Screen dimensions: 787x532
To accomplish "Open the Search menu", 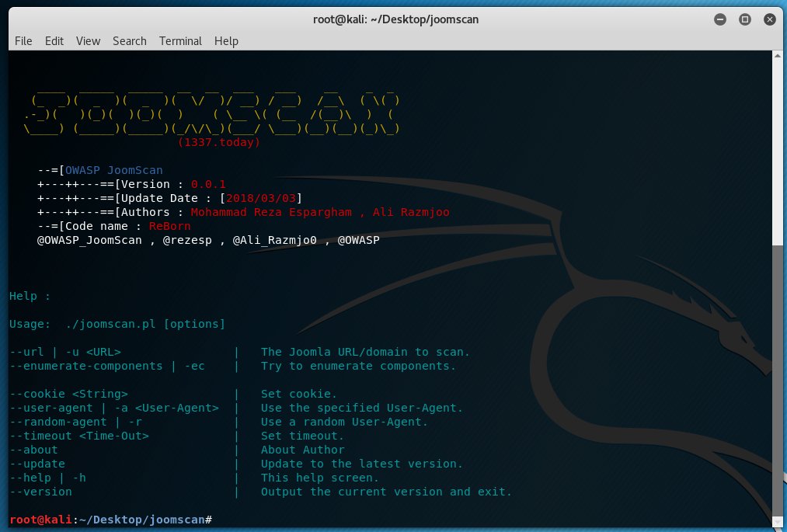I will [x=130, y=41].
